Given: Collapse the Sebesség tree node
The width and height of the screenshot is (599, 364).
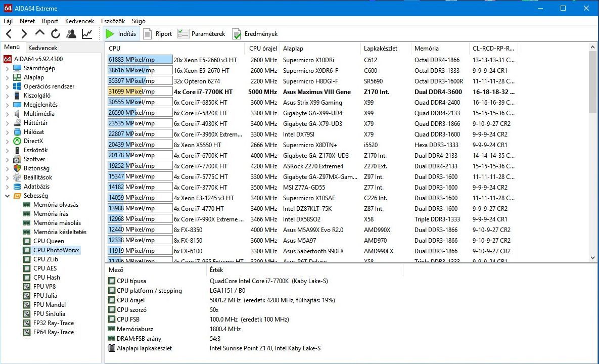Looking at the screenshot, I should click(x=7, y=196).
